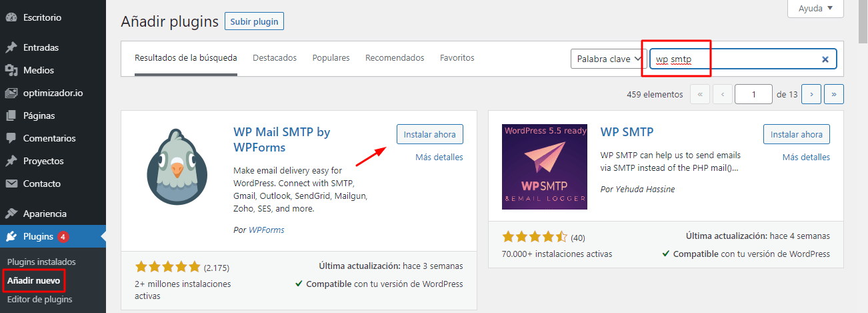The height and width of the screenshot is (313, 868).
Task: Click the optimizador.io image icon
Action: tap(11, 93)
